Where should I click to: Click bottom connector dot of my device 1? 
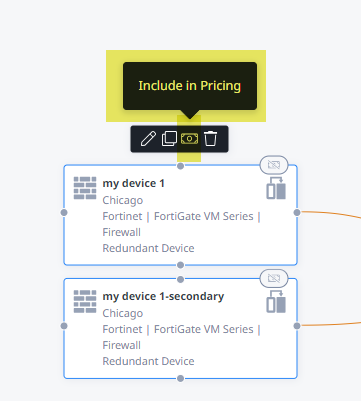click(180, 265)
